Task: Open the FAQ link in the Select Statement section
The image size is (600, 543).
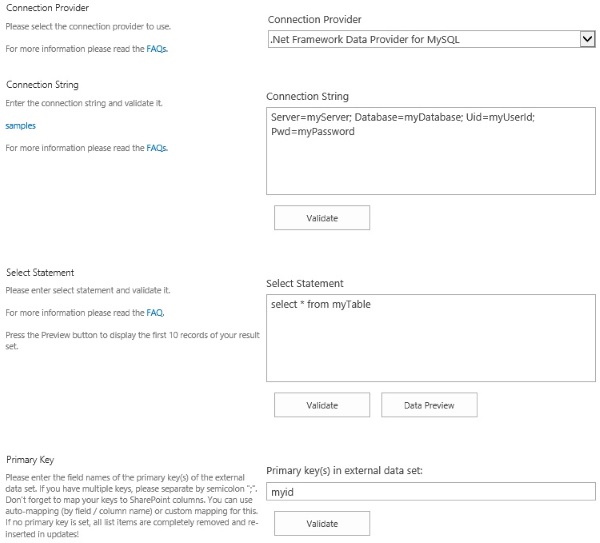Action: 155,312
